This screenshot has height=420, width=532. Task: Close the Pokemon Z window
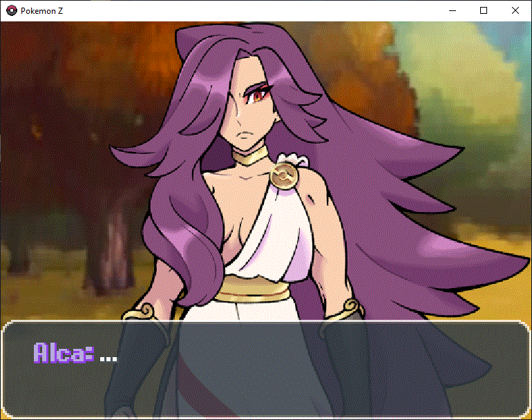[515, 10]
